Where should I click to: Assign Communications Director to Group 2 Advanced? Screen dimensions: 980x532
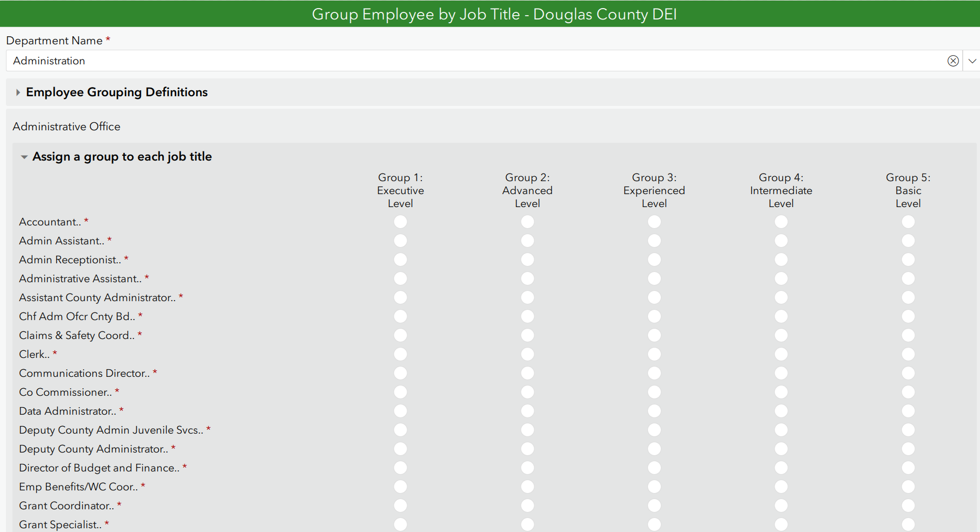click(527, 373)
